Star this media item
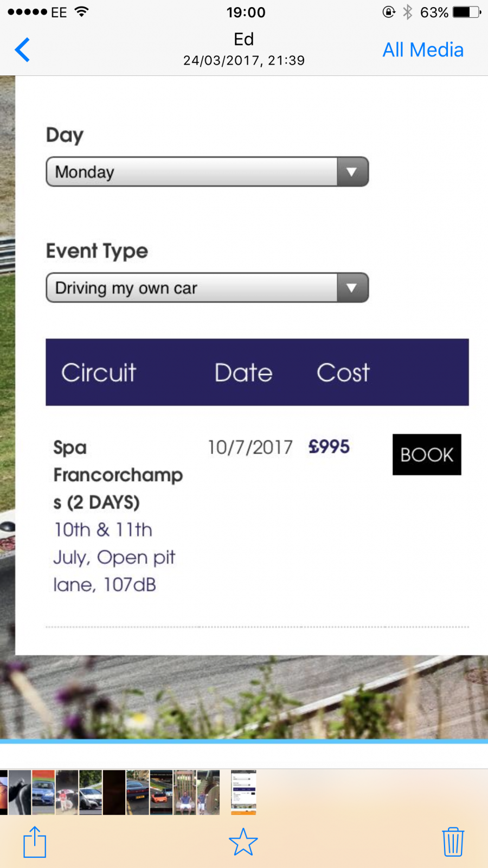488x868 pixels. point(243,842)
